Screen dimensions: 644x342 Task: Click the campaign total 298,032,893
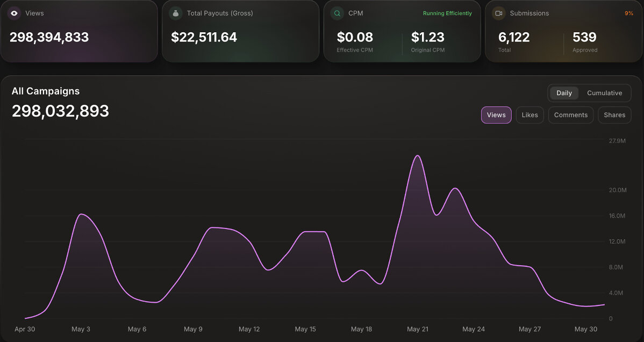tap(60, 111)
